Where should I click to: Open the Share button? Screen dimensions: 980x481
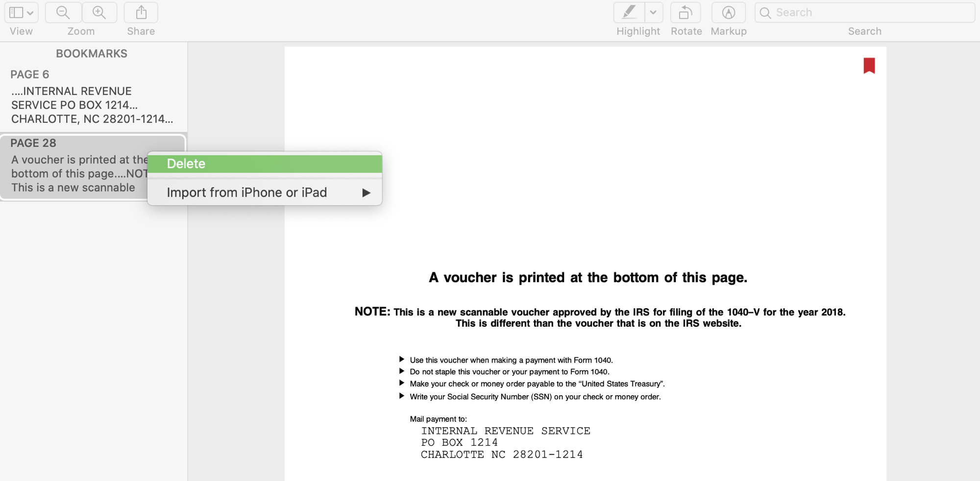click(x=141, y=12)
